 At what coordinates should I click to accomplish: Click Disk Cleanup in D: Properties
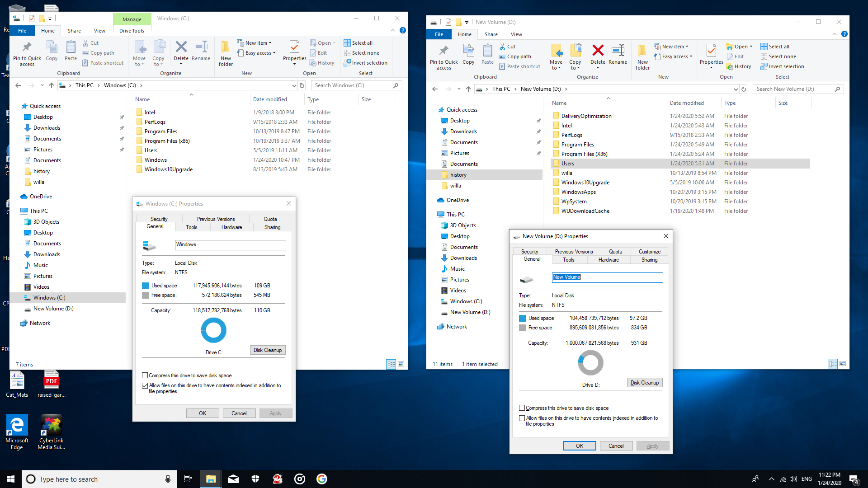coord(645,383)
